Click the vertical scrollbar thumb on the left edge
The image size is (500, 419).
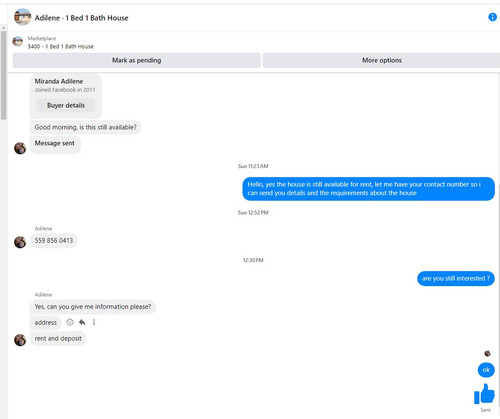tap(3, 75)
